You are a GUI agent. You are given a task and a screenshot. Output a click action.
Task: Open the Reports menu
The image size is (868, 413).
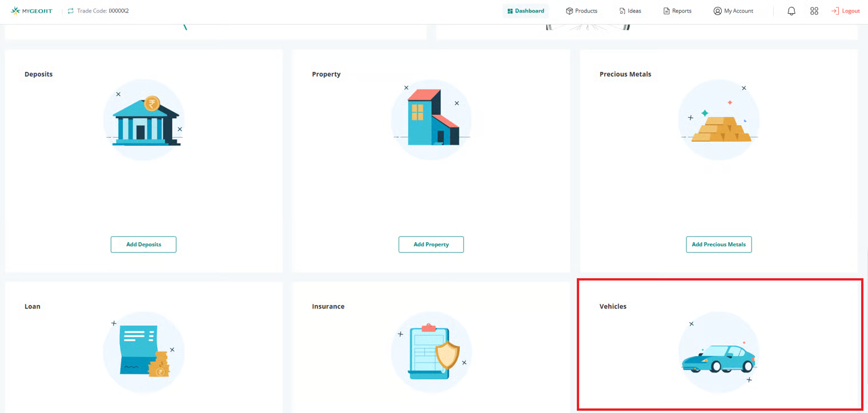pyautogui.click(x=677, y=11)
